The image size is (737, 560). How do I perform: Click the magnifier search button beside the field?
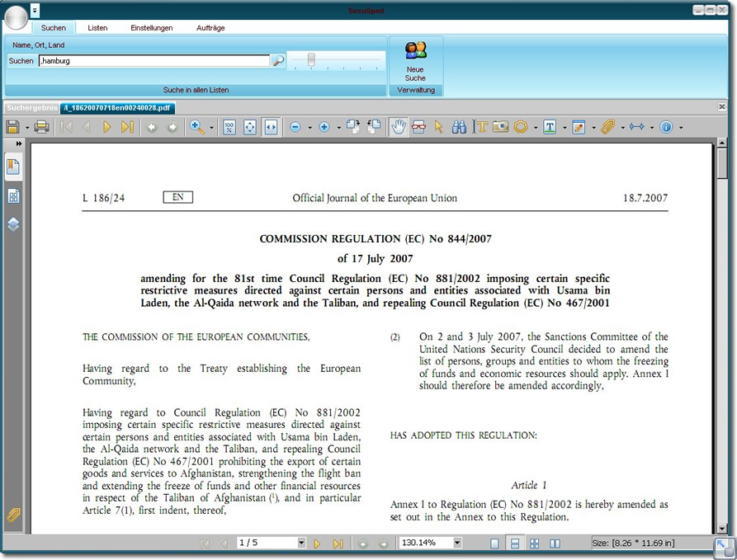[278, 60]
